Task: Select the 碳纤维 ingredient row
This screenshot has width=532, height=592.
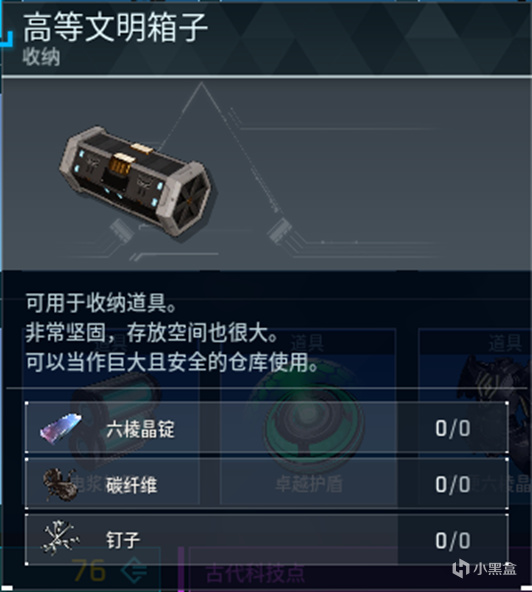Action: (267, 484)
